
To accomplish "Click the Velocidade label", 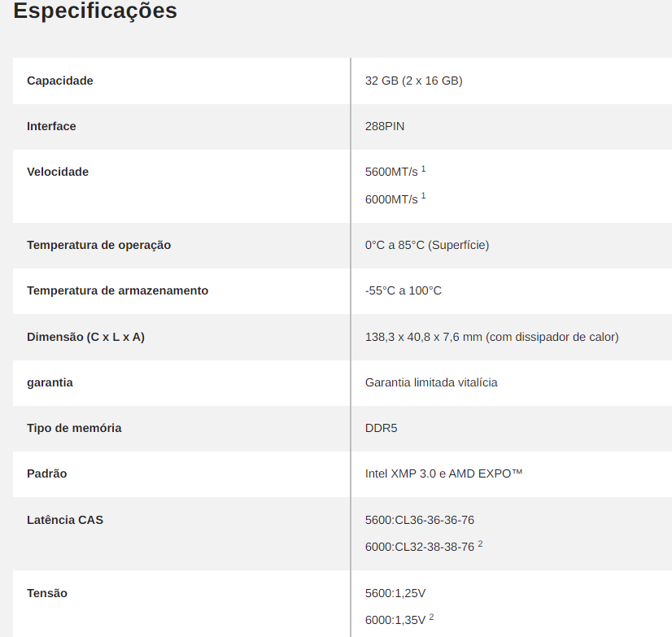I will (58, 172).
